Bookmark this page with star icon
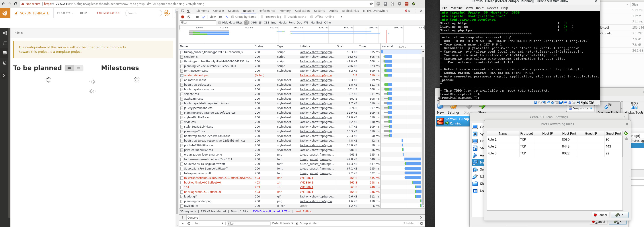Image resolution: width=644 pixels, height=227 pixels. (371, 4)
